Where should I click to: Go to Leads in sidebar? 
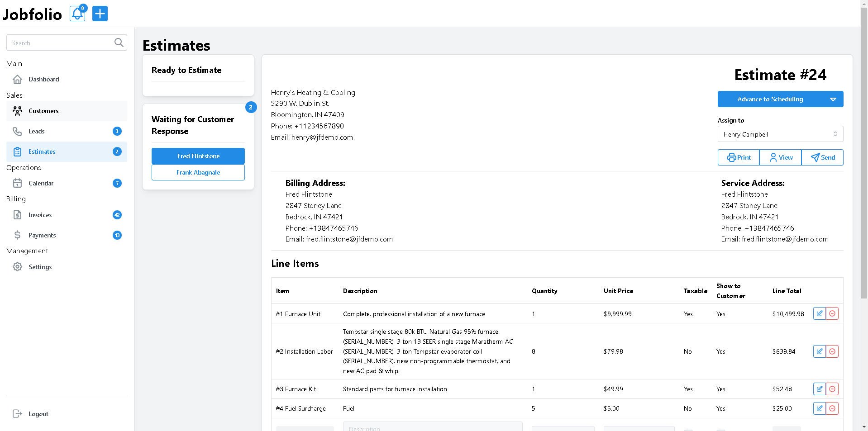(37, 131)
